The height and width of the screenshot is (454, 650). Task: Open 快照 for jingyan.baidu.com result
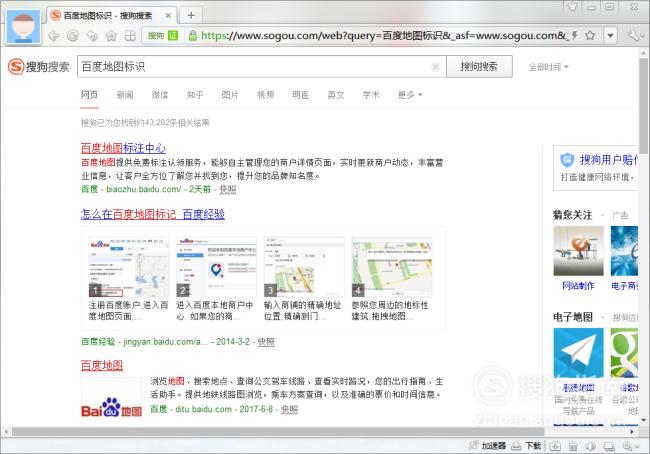click(x=266, y=342)
